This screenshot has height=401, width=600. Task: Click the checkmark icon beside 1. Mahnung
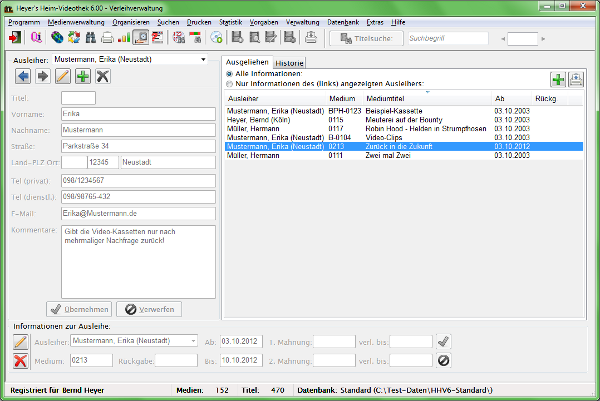[444, 341]
